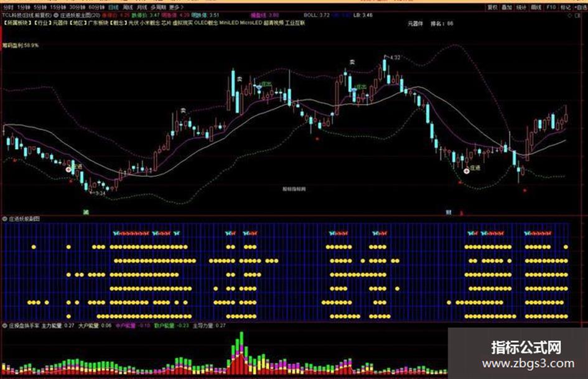Open settings icon of 庄进妖股副图 panel
The width and height of the screenshot is (588, 379).
tap(5, 219)
